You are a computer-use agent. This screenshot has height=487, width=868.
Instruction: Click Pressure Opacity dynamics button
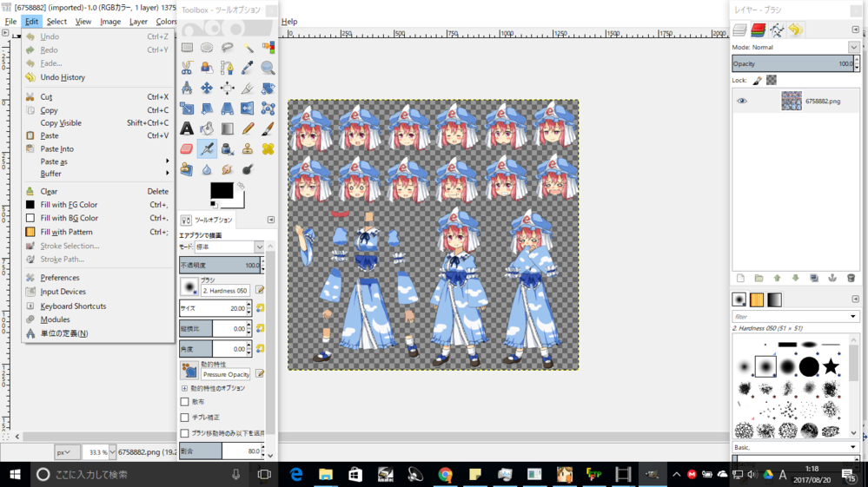(x=189, y=371)
